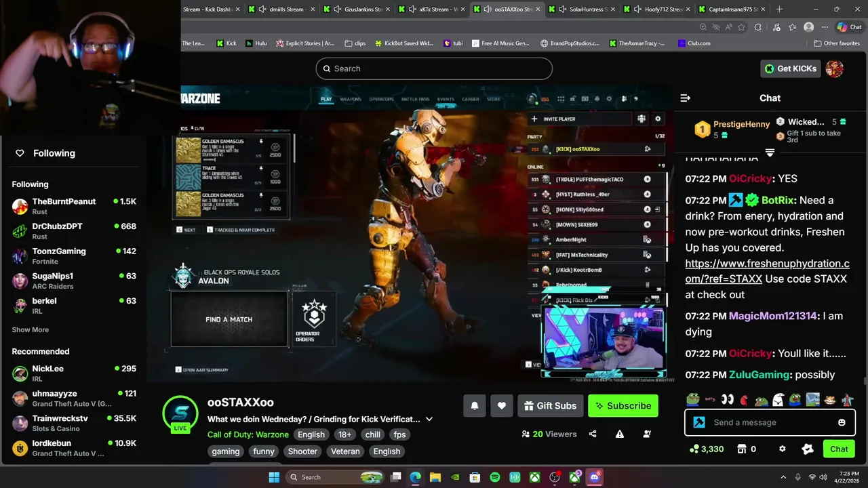Open the channel points 3,330 balance
This screenshot has height=488, width=868.
point(706,449)
